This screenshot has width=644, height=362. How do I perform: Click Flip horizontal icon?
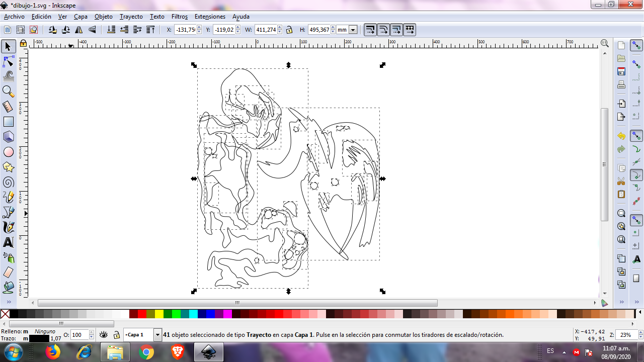(x=79, y=30)
